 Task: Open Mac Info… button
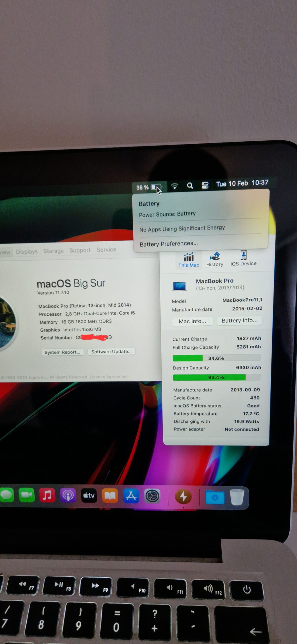[192, 321]
